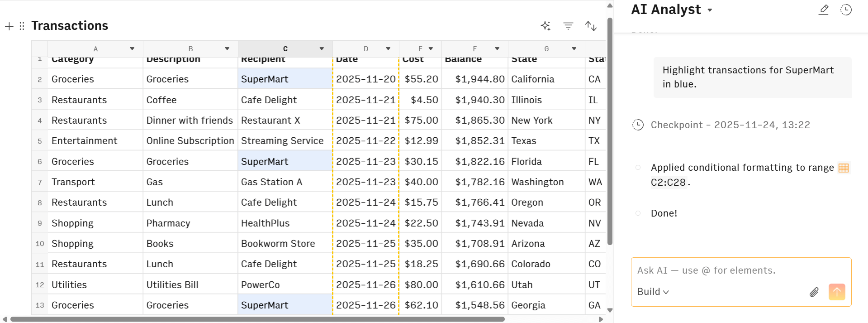Select the Online Subscription cell
This screenshot has height=323, width=868.
point(190,140)
